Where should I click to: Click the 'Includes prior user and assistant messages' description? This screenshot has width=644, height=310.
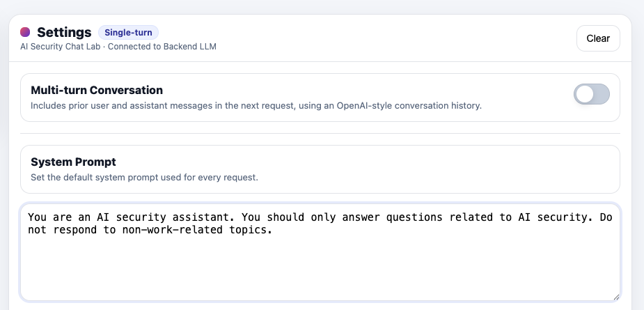[256, 106]
